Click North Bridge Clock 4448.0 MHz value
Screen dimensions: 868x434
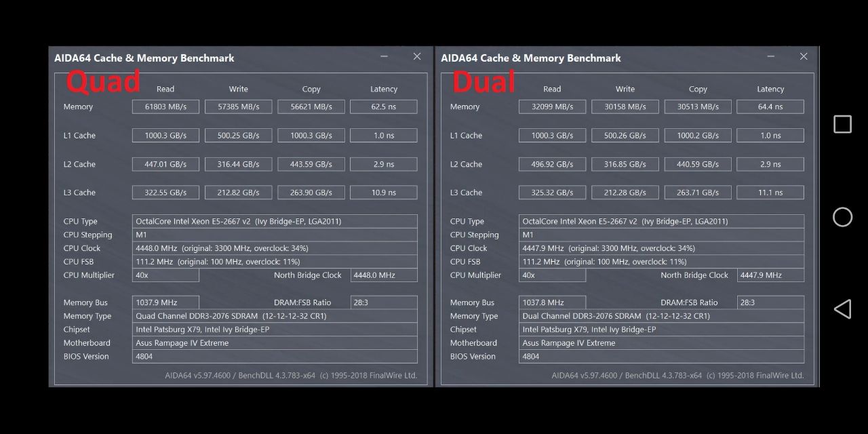point(384,275)
